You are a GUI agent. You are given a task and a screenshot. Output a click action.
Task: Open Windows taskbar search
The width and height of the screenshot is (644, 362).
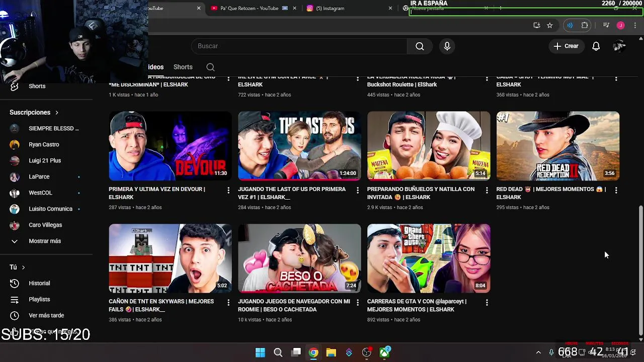(x=278, y=352)
